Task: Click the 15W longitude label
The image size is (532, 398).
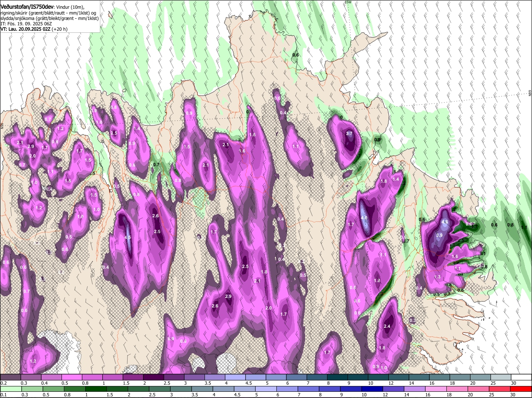Action: tap(348, 2)
